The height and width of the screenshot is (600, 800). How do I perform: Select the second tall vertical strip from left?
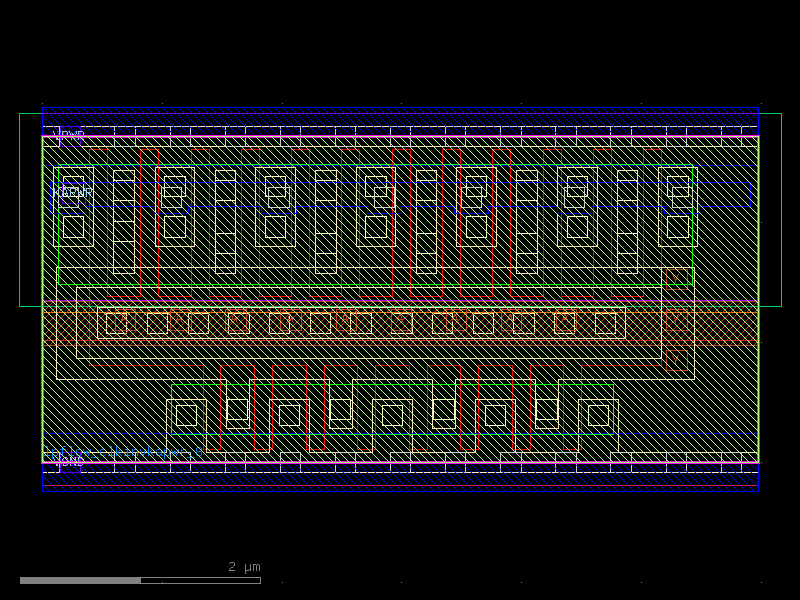tap(225, 221)
